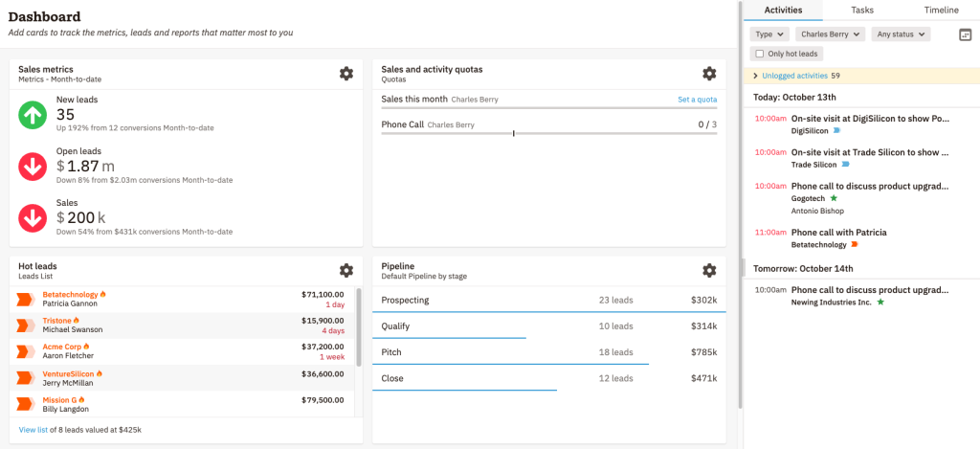Screen dimensions: 980x449
Task: Click the green star next to Gogotech
Action: tap(834, 198)
